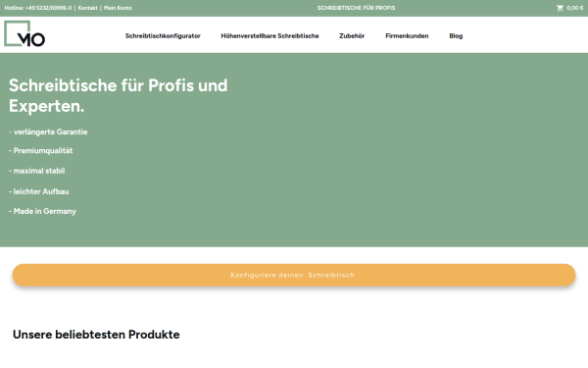This screenshot has height=368, width=588.
Task: Open the Schreibtischkonfigurator menu item
Action: pyautogui.click(x=163, y=36)
